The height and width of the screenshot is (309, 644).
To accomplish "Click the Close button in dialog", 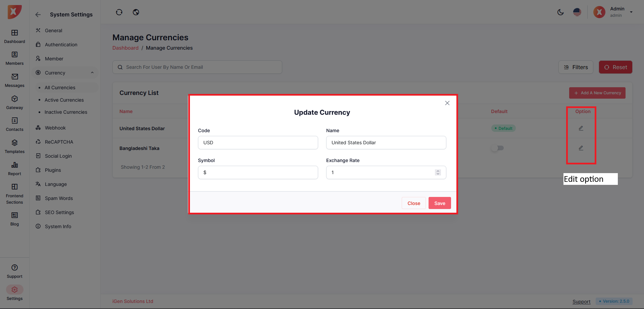I will tap(413, 203).
